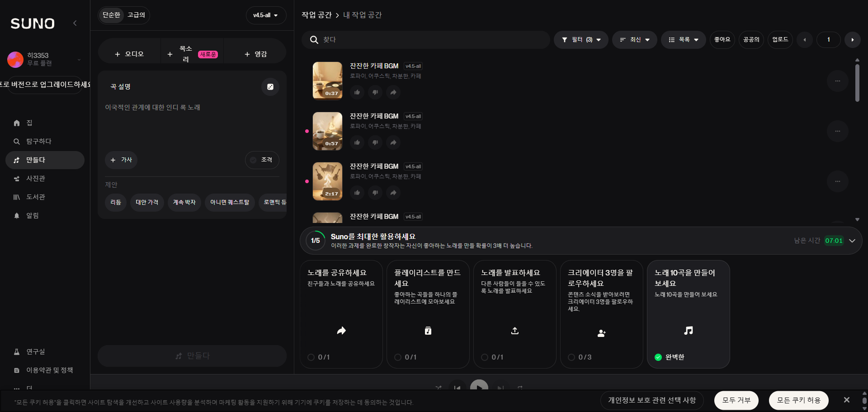The width and height of the screenshot is (868, 412).
Task: Click the user avatar 히3353
Action: 15,59
